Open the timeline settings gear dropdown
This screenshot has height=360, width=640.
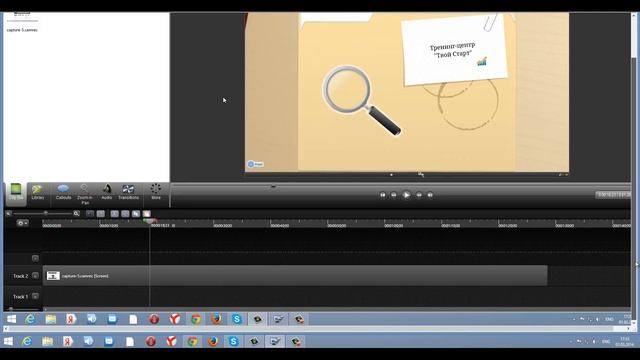click(x=22, y=223)
